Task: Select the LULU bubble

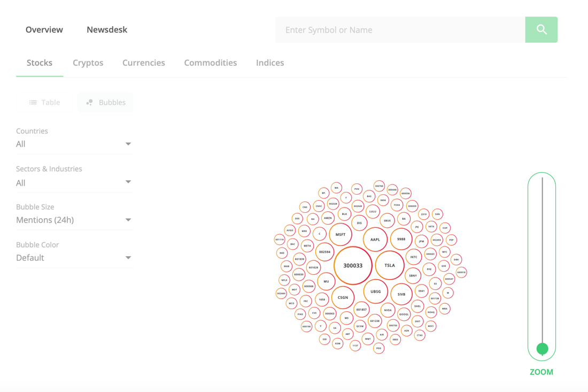Action: click(373, 211)
